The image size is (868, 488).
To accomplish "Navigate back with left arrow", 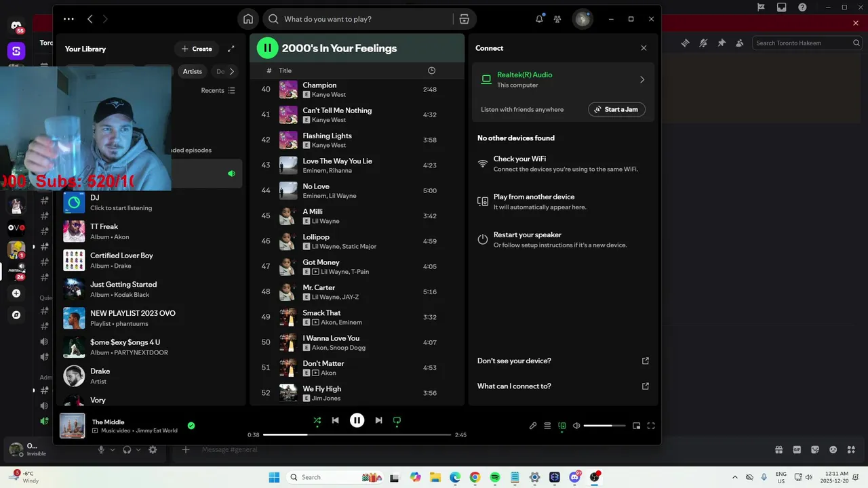I will pos(90,19).
